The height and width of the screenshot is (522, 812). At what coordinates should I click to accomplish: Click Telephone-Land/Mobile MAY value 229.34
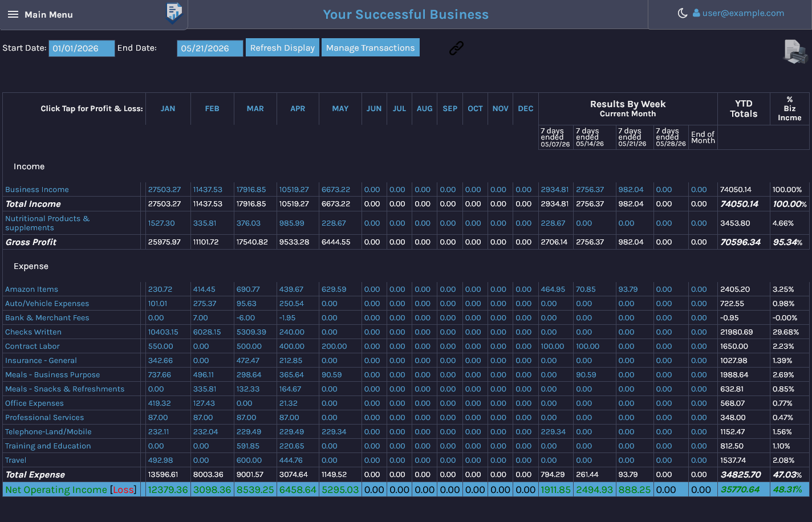coord(334,432)
